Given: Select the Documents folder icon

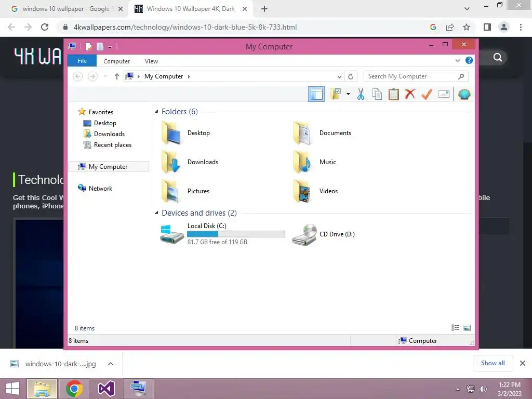Looking at the screenshot, I should pyautogui.click(x=303, y=133).
